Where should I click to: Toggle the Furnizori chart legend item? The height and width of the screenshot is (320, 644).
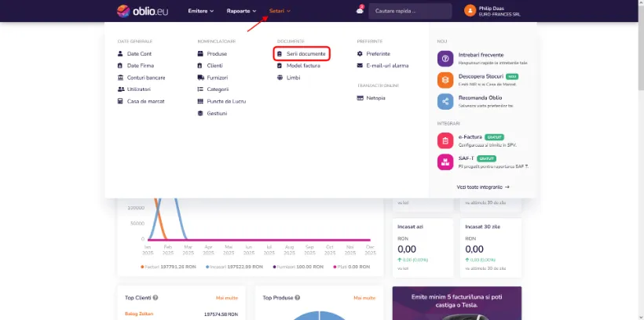click(x=298, y=267)
